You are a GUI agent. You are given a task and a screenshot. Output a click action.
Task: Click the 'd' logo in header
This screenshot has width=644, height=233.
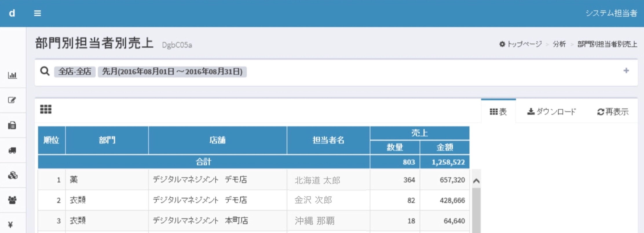12,13
